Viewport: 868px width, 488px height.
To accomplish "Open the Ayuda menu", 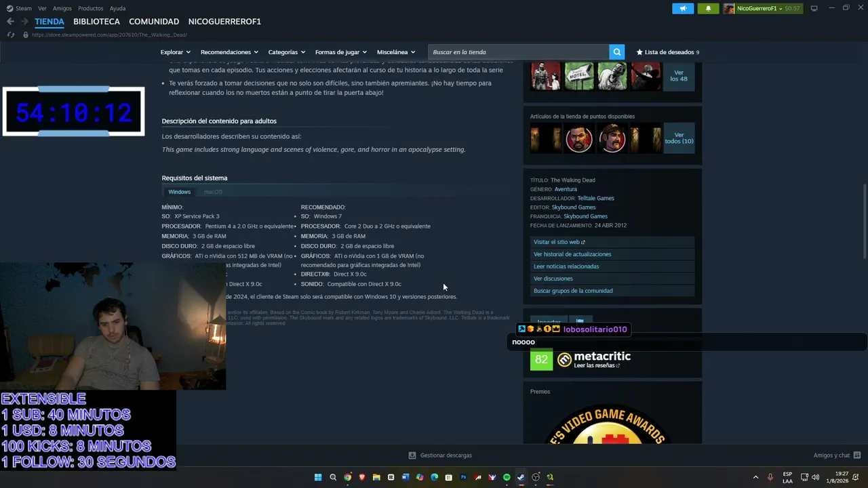I will pos(117,8).
